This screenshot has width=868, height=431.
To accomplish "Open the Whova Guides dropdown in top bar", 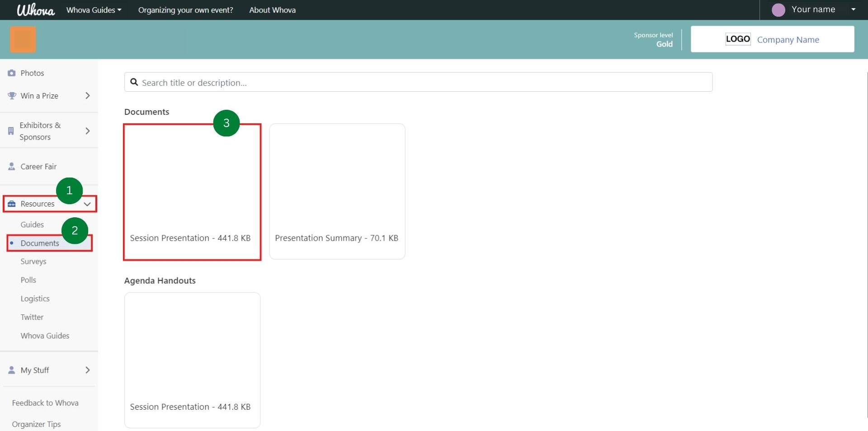I will click(x=94, y=10).
